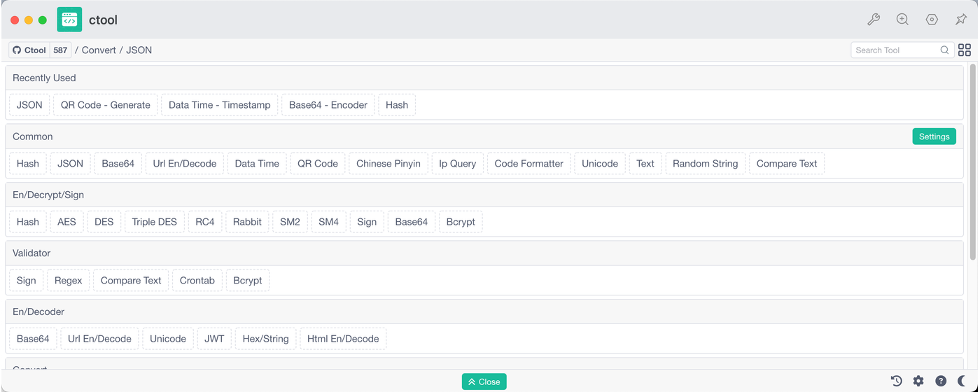This screenshot has height=392, width=980.
Task: Open the RC4 tool
Action: click(x=205, y=222)
